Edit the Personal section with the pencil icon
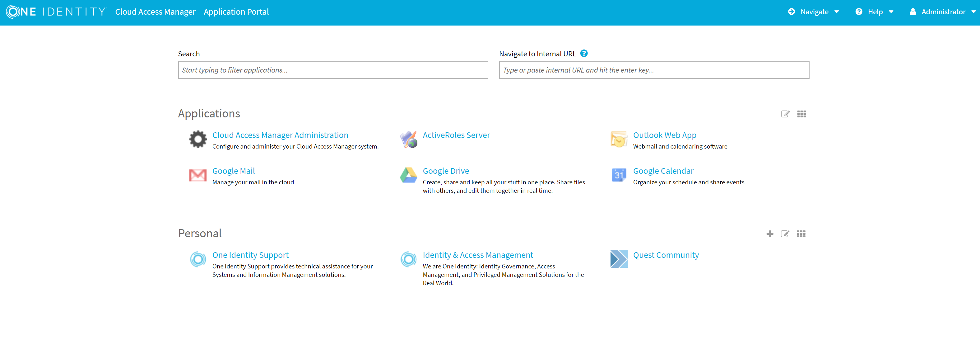980x350 pixels. pyautogui.click(x=785, y=234)
